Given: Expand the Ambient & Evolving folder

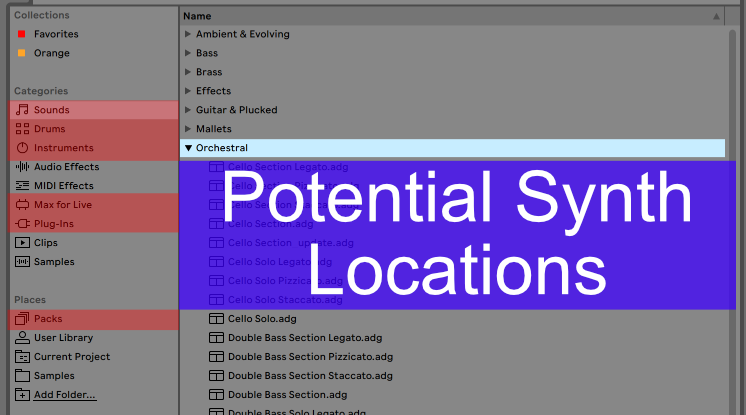Looking at the screenshot, I should coord(187,34).
